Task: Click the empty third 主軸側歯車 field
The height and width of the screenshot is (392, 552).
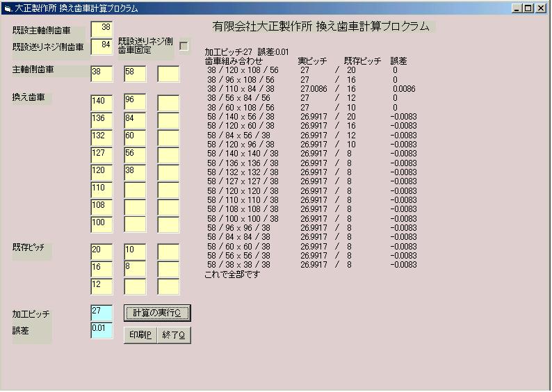Action: tap(168, 74)
